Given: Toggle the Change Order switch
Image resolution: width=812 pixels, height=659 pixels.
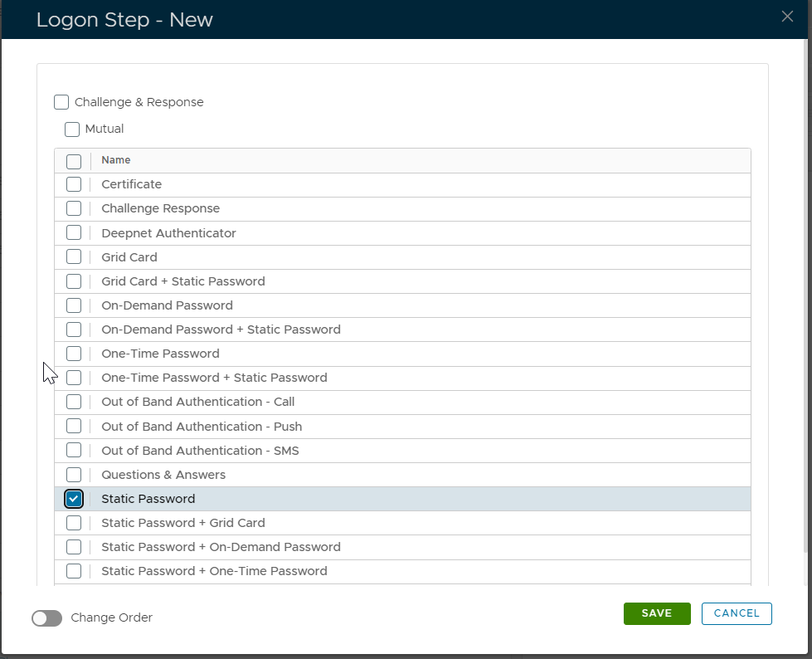Looking at the screenshot, I should point(47,618).
